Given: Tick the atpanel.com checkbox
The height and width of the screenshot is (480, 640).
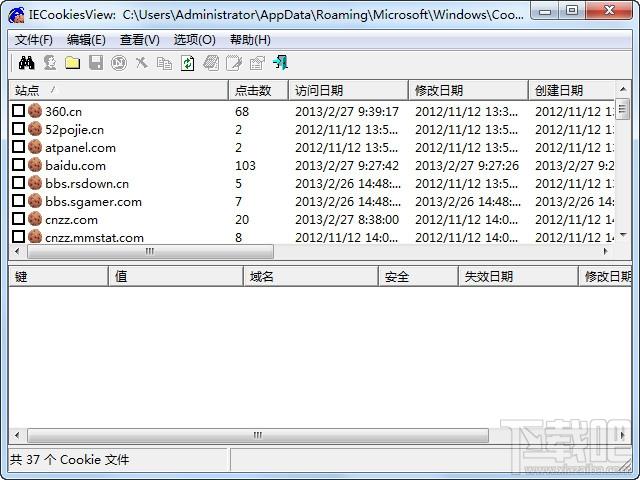Looking at the screenshot, I should [x=18, y=147].
